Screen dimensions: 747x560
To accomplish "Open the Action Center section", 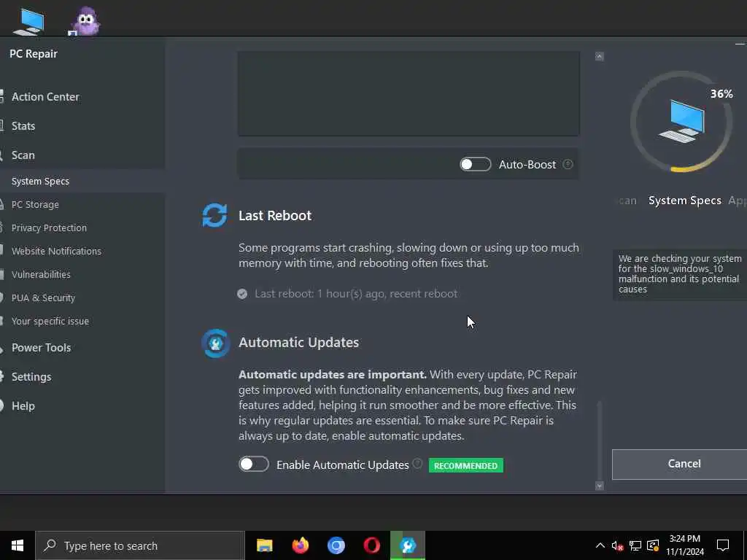I will coord(45,97).
